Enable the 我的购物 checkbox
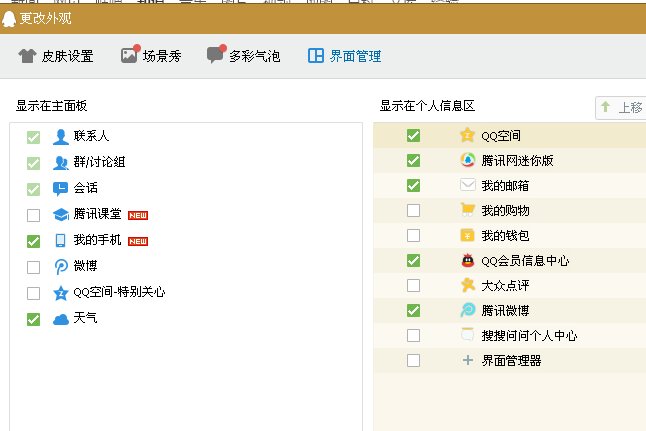This screenshot has width=646, height=431. click(413, 210)
